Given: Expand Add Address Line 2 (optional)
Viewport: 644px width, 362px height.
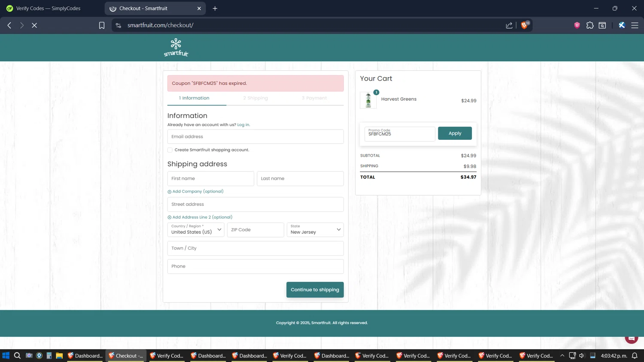Looking at the screenshot, I should [x=200, y=217].
